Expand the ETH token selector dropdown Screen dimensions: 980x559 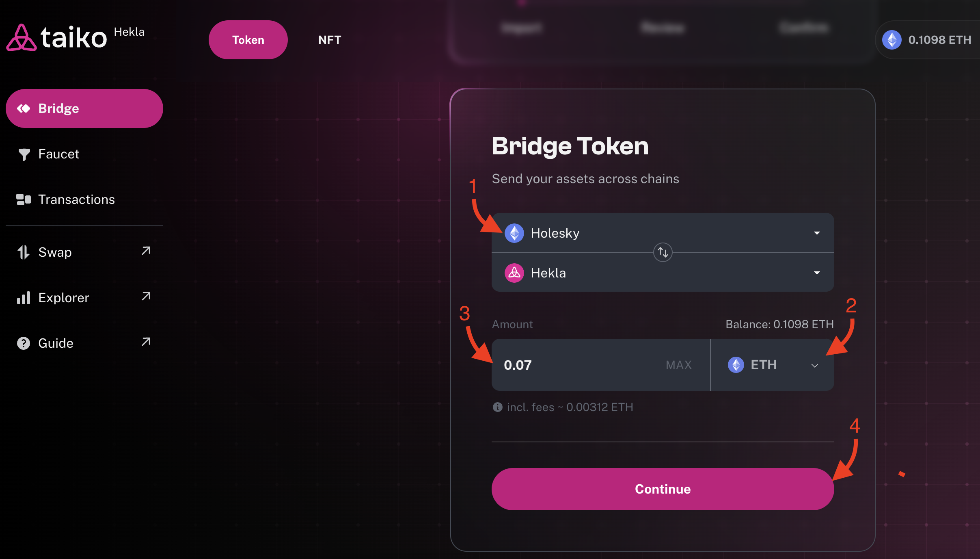773,364
